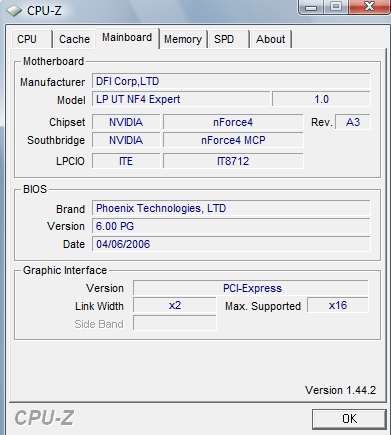Close the CPU-Z window

point(369,7)
